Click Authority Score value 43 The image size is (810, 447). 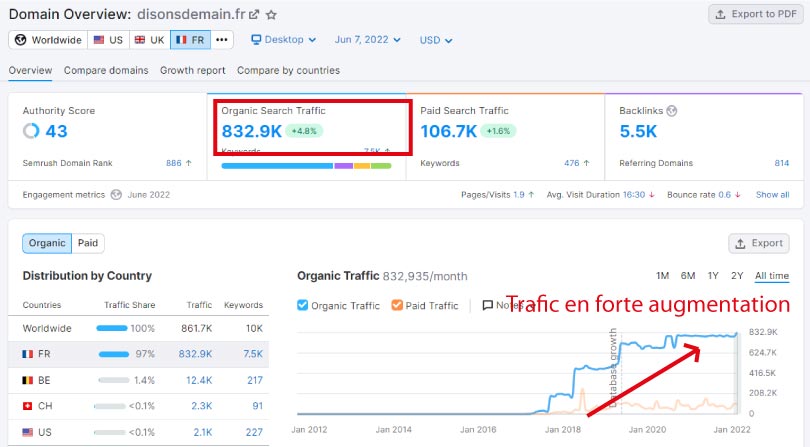pyautogui.click(x=56, y=131)
